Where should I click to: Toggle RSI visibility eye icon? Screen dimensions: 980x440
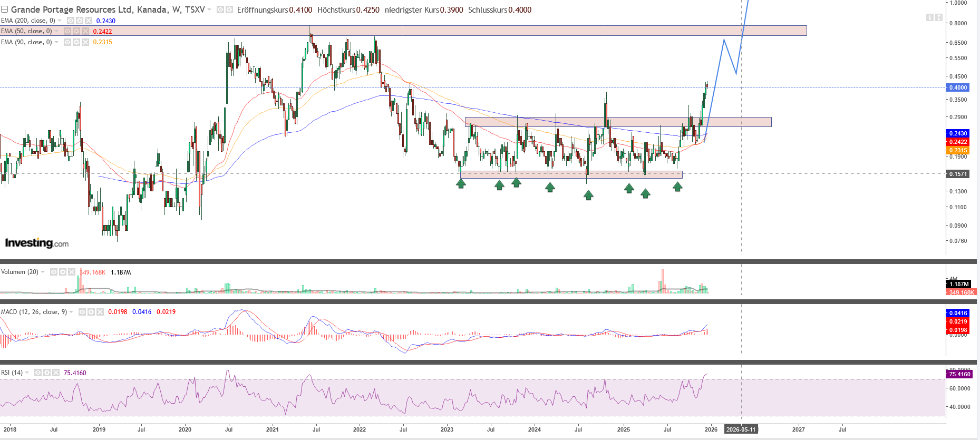[38, 373]
